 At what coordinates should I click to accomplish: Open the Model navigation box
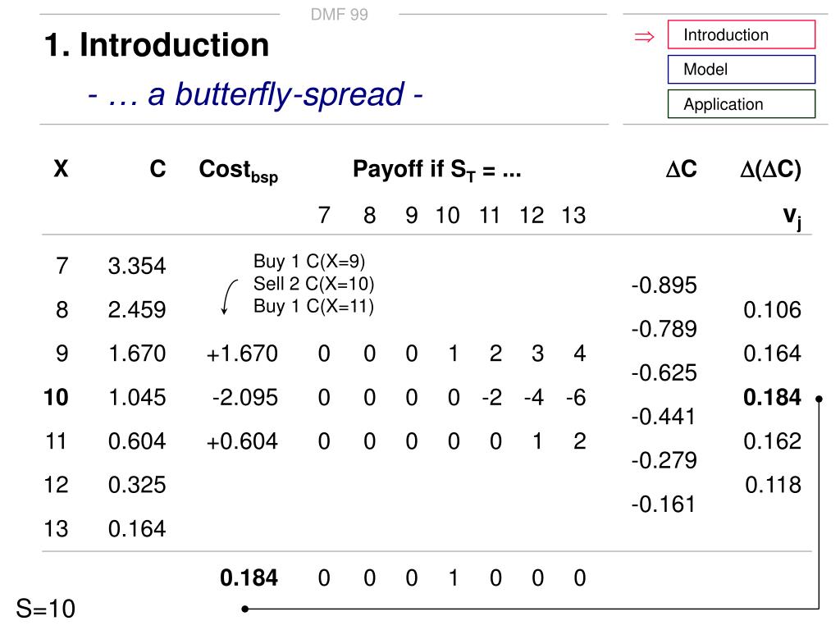(742, 69)
